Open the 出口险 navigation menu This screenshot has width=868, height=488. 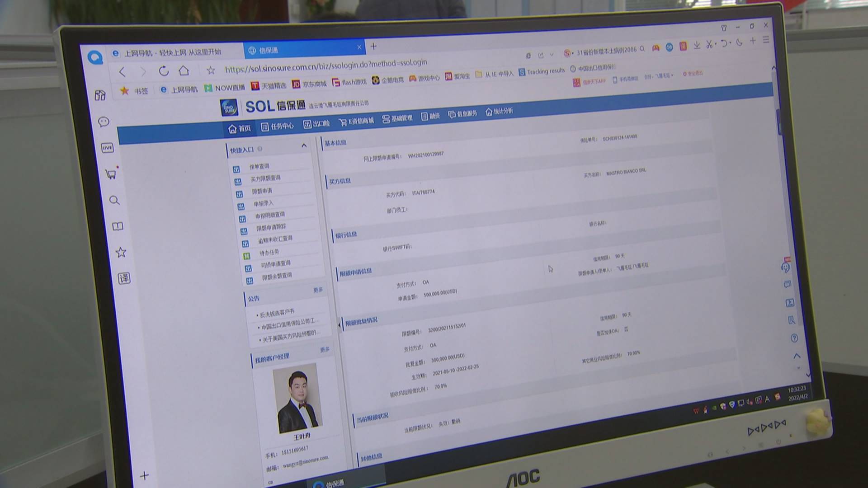point(316,123)
